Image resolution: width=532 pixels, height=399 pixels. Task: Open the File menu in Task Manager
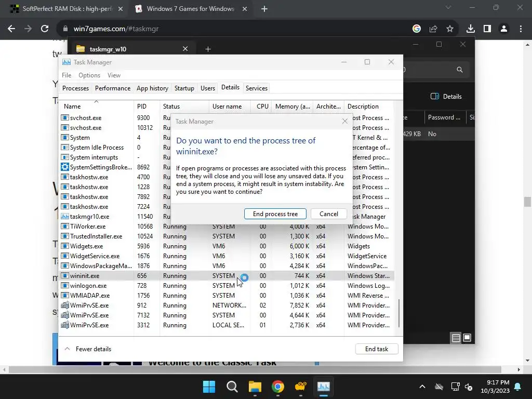click(66, 75)
